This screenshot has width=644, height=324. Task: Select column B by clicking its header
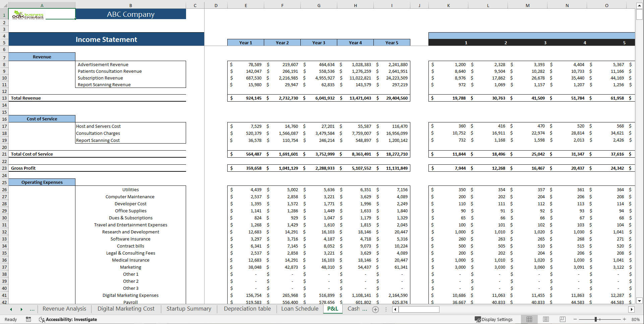[131, 5]
